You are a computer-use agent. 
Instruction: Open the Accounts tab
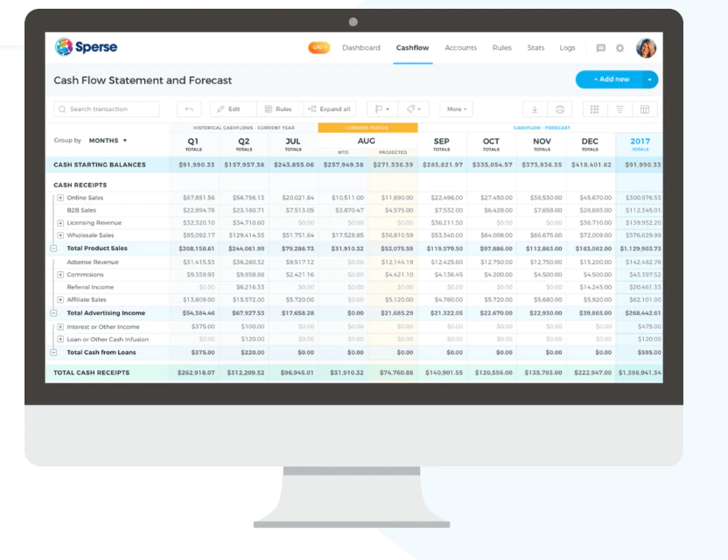(460, 47)
